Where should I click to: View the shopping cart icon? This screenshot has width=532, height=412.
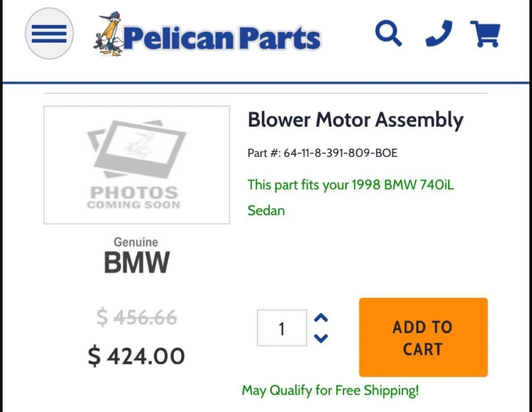(x=485, y=34)
